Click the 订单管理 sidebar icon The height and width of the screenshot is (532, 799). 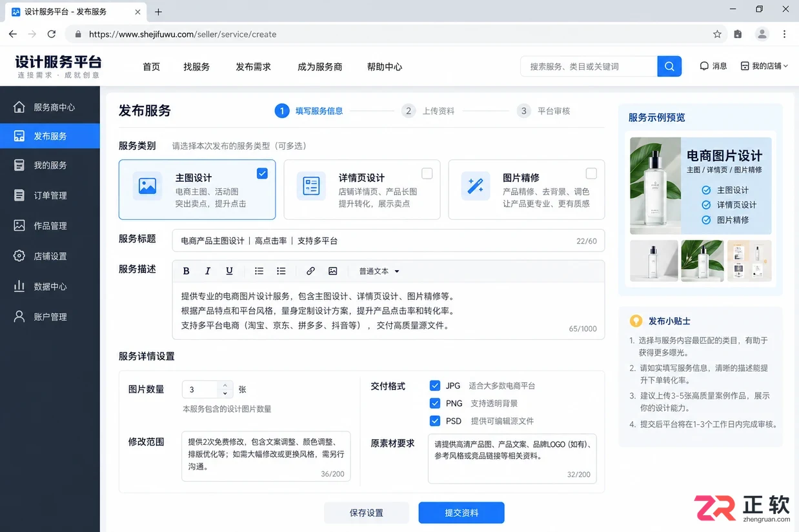(x=19, y=195)
